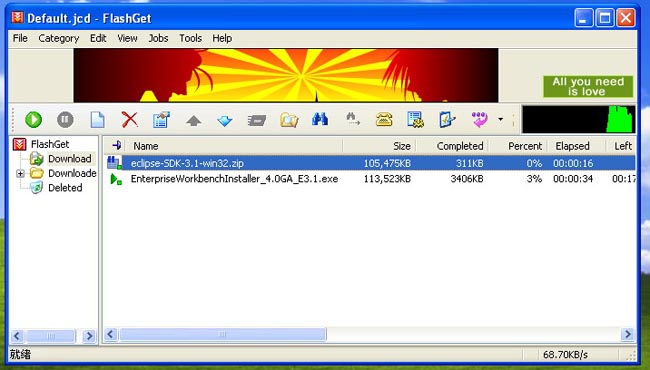Sort list by Completed column
This screenshot has height=370, width=650.
click(453, 146)
